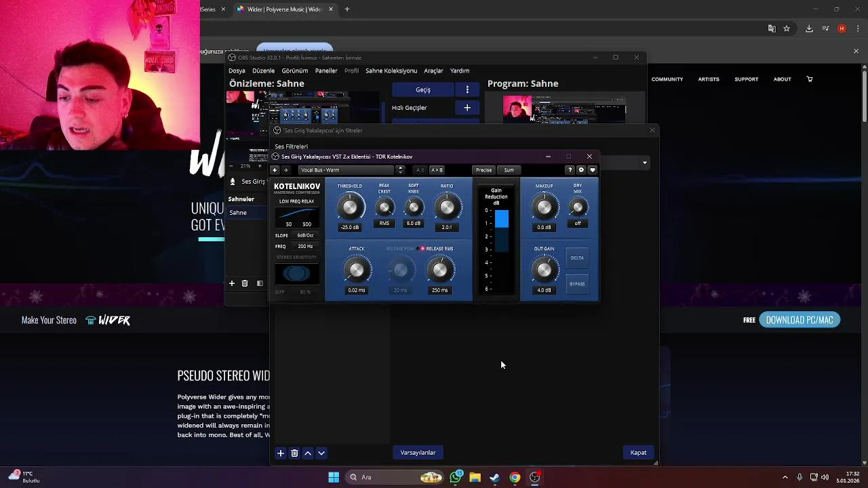Open a new Chrome tab
The height and width of the screenshot is (488, 868).
[x=347, y=9]
